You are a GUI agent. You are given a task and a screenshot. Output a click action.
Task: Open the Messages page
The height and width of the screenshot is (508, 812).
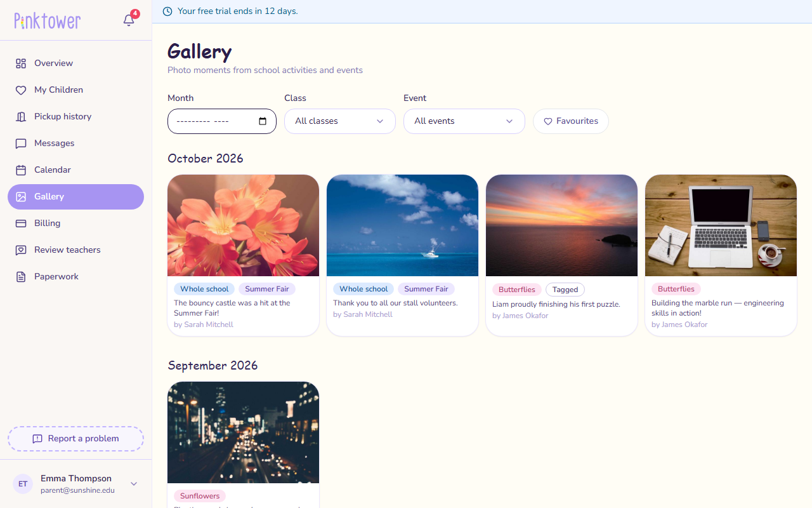click(76, 144)
